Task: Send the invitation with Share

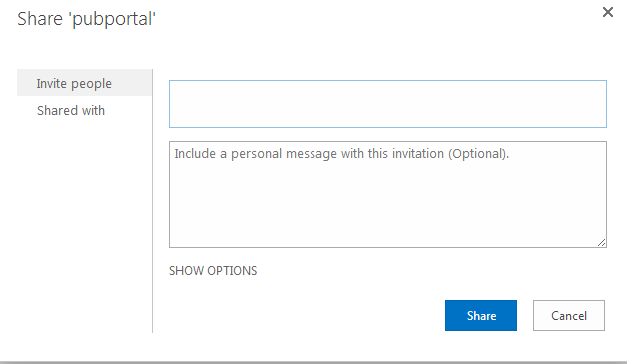Action: coord(481,316)
